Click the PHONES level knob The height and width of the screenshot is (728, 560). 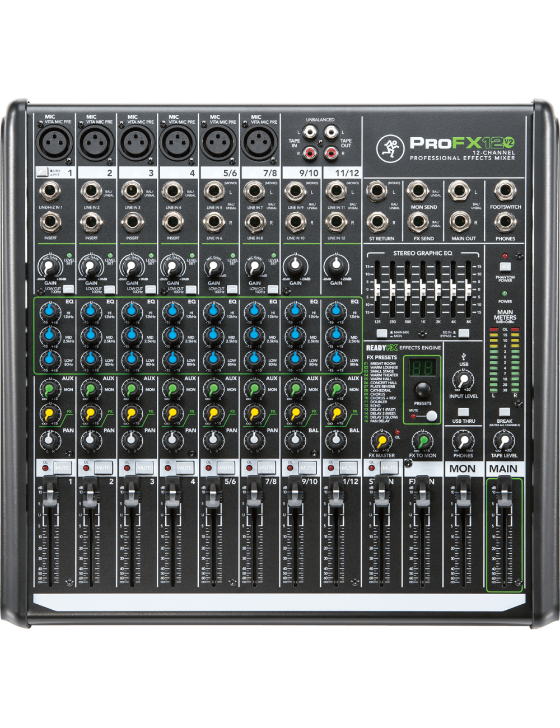(463, 441)
